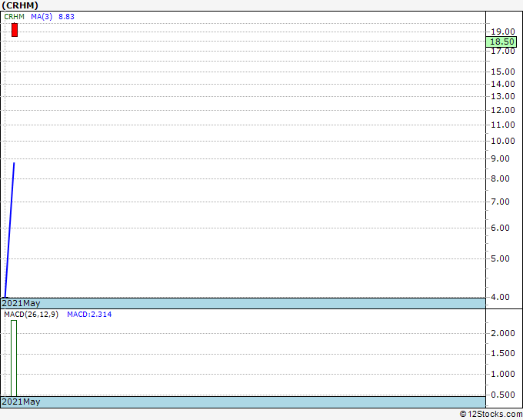Click the 2.000 MACD axis label

click(x=503, y=333)
